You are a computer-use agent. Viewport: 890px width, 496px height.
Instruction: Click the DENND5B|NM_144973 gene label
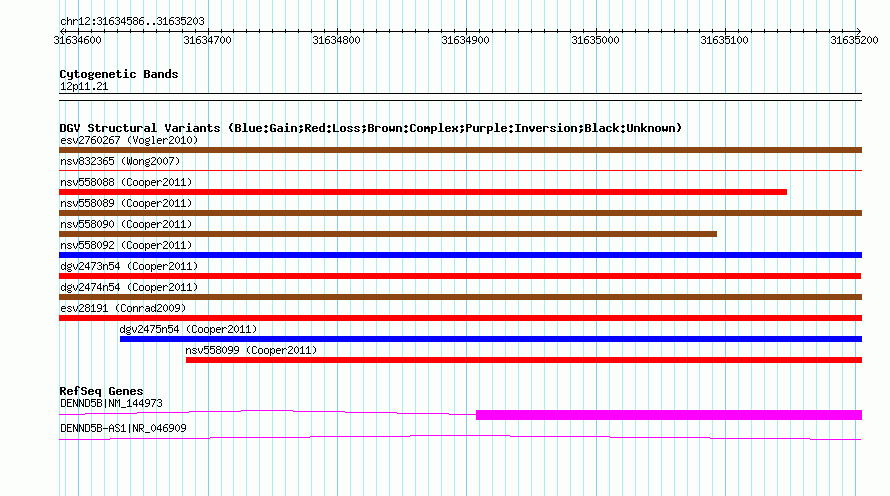[x=111, y=403]
